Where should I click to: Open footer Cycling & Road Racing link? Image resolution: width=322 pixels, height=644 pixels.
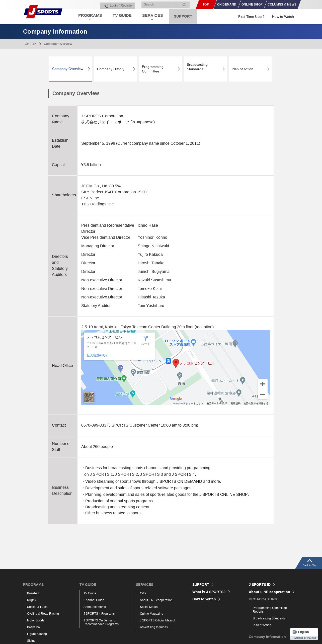43,614
